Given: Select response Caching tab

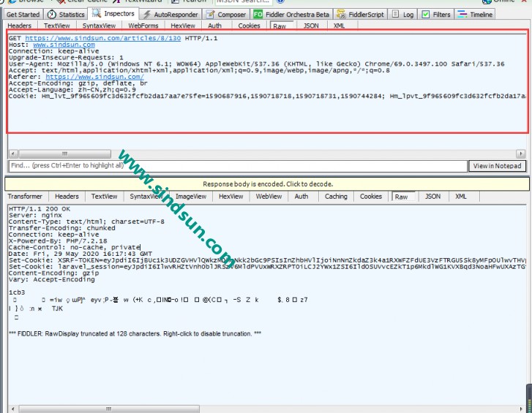Looking at the screenshot, I should pyautogui.click(x=336, y=197).
